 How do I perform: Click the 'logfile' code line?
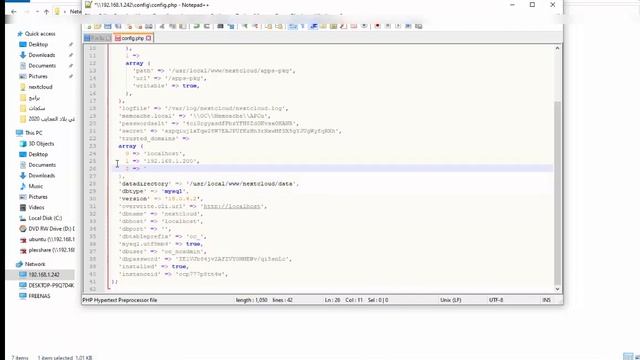[x=203, y=108]
